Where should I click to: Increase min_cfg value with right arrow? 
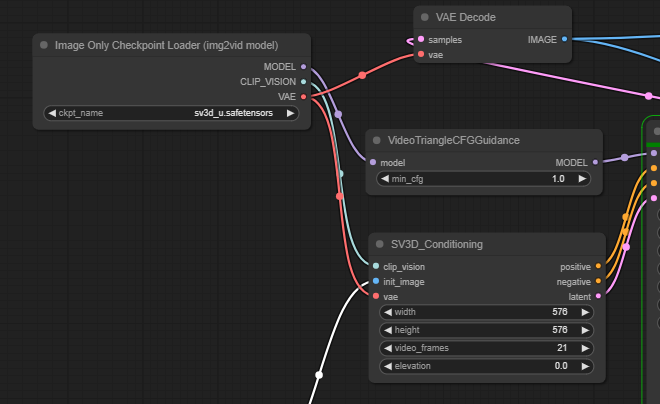click(x=586, y=178)
